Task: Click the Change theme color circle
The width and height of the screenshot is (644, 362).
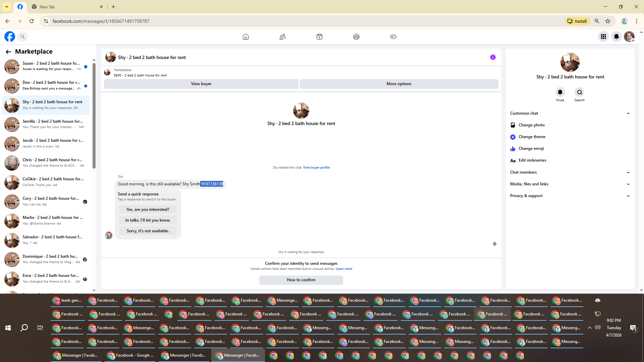Action: point(513,137)
